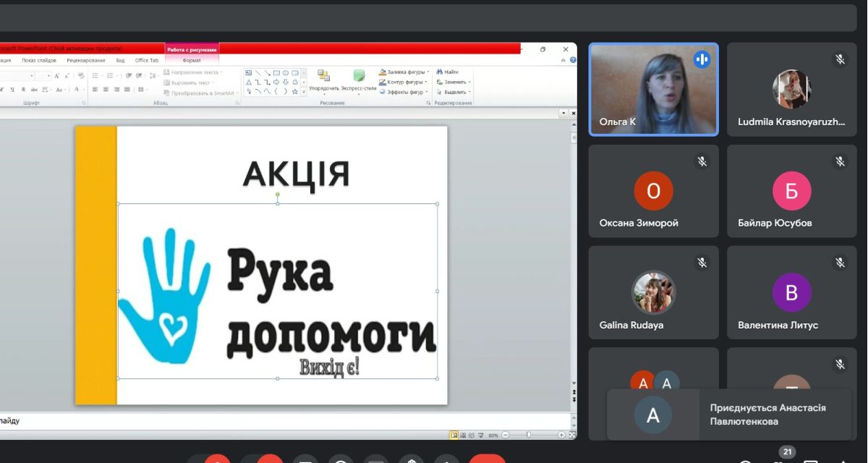This screenshot has height=463, width=868.
Task: Click the Рука допомоги image on slide
Action: tap(277, 291)
